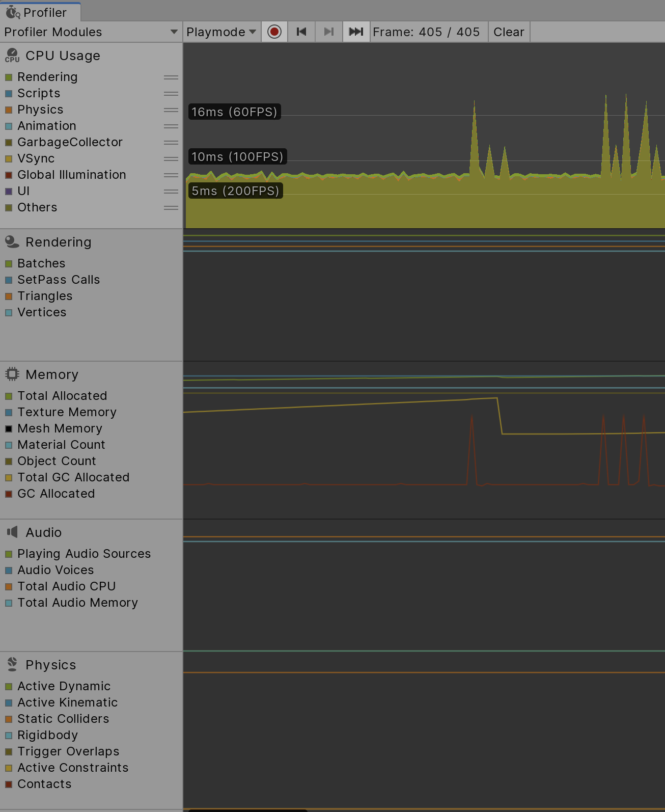Click the reorder handle for GarbageCollector
The height and width of the screenshot is (812, 665).
click(171, 143)
